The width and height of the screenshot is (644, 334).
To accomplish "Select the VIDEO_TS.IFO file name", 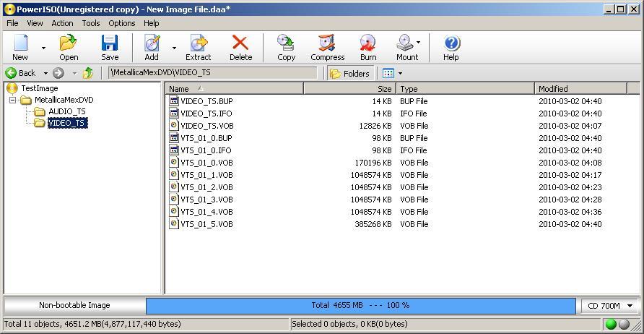I will [x=206, y=113].
